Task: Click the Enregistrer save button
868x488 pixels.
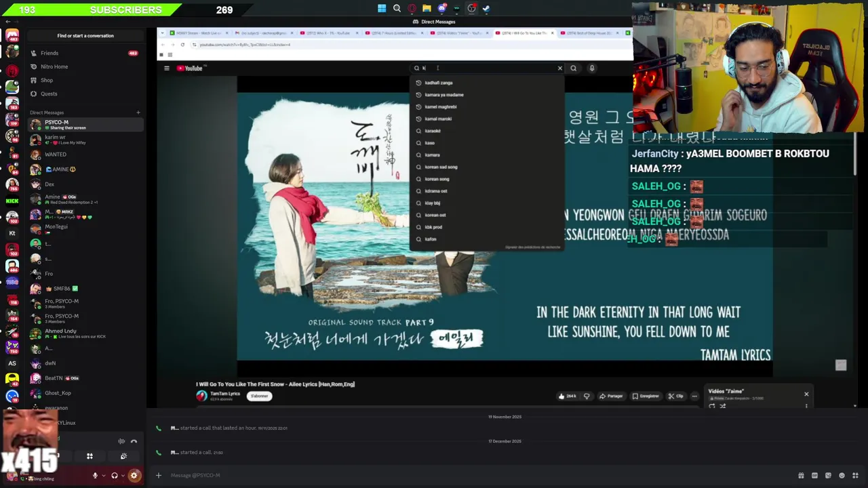Action: click(646, 396)
